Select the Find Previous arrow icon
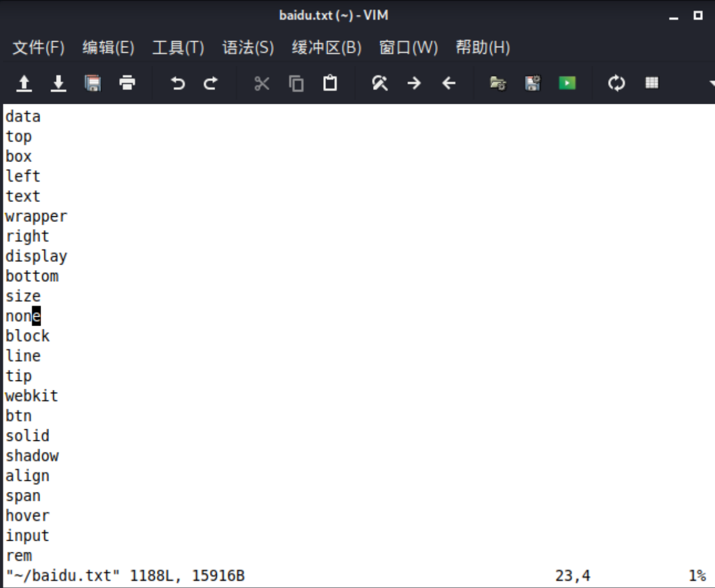Viewport: 715px width, 588px height. pos(448,83)
